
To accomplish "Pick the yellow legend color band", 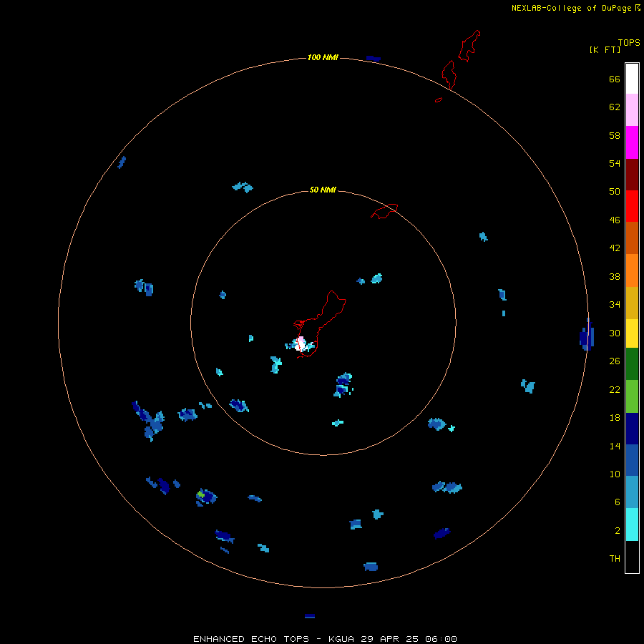I will point(632,333).
